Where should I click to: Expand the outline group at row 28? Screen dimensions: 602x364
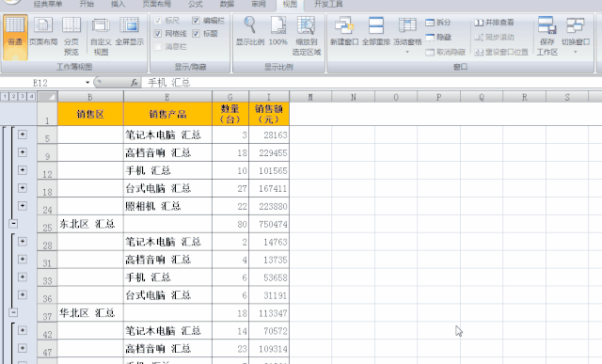(x=23, y=242)
